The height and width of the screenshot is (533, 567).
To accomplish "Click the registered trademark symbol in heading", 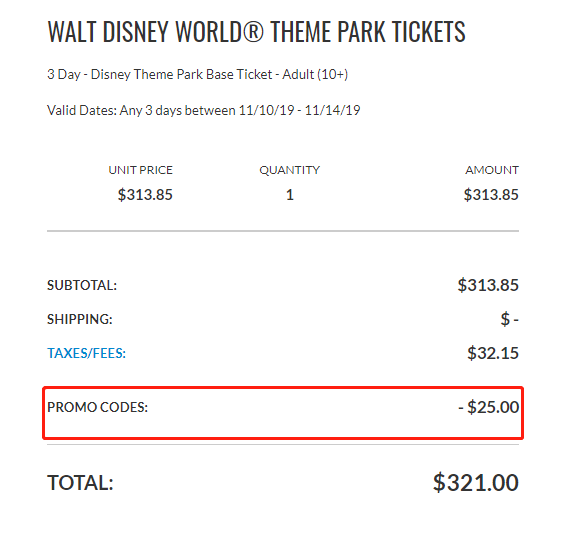I will coord(253,32).
